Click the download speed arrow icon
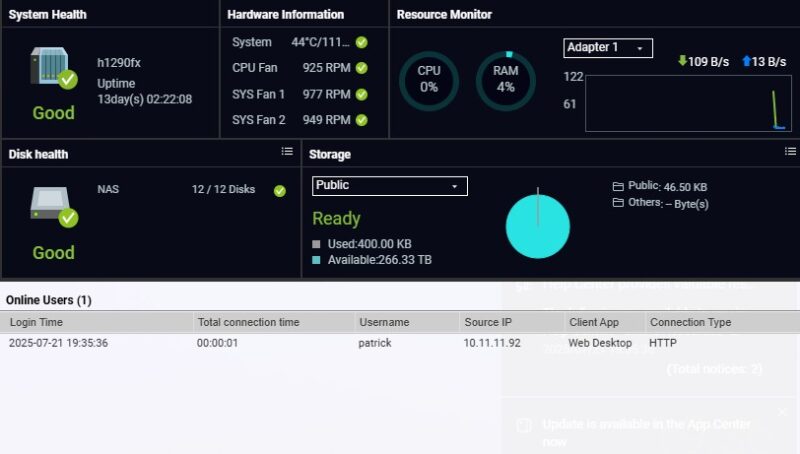This screenshot has width=800, height=454. click(x=682, y=61)
